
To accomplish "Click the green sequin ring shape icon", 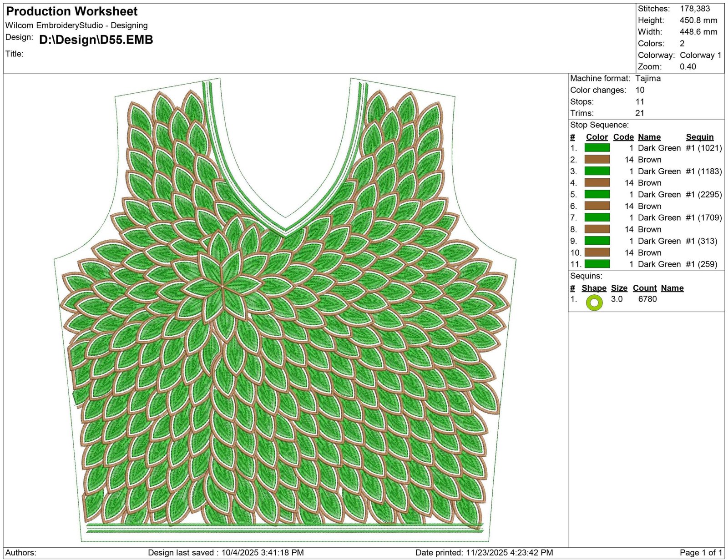I will (x=594, y=303).
